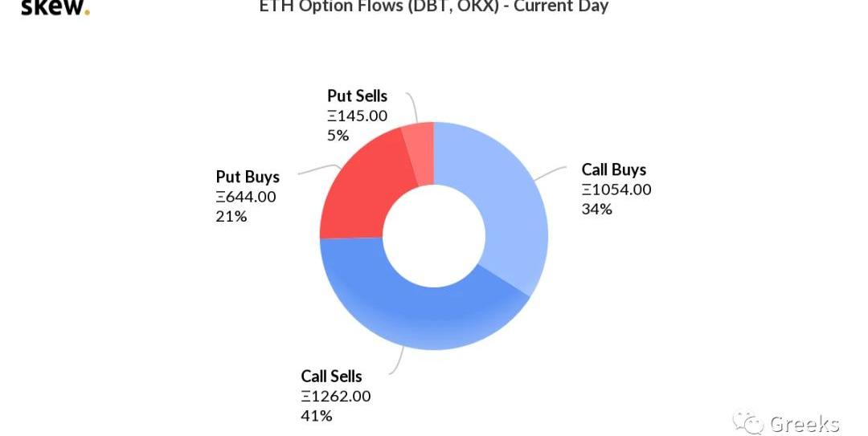Click the skew logo
The height and width of the screenshot is (436, 868).
(55, 8)
